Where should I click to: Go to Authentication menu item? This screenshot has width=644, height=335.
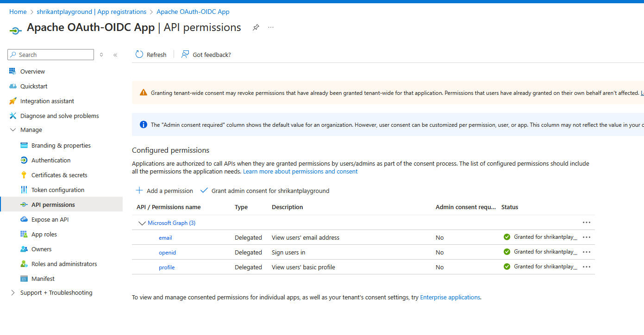[x=51, y=160]
